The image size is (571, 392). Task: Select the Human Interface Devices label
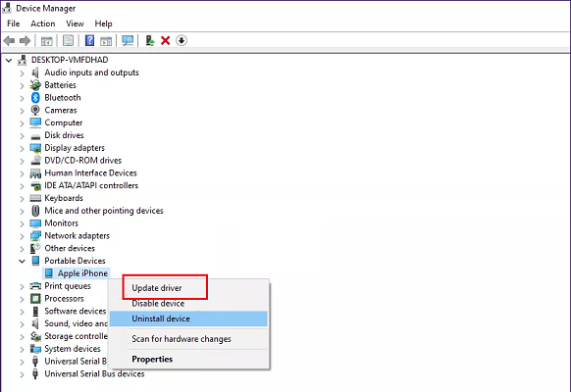tap(90, 172)
